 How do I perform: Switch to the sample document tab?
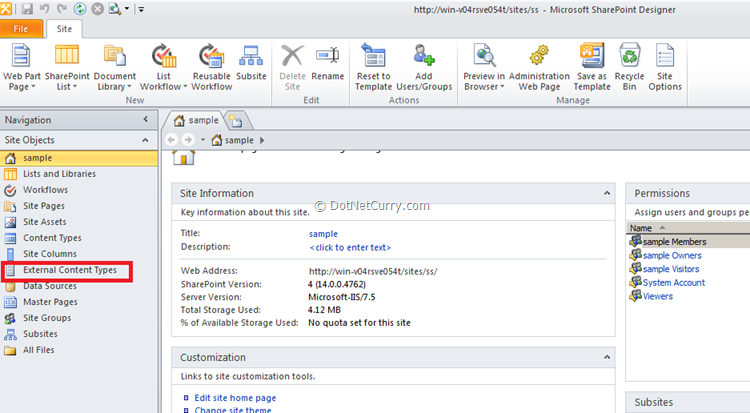pyautogui.click(x=196, y=121)
